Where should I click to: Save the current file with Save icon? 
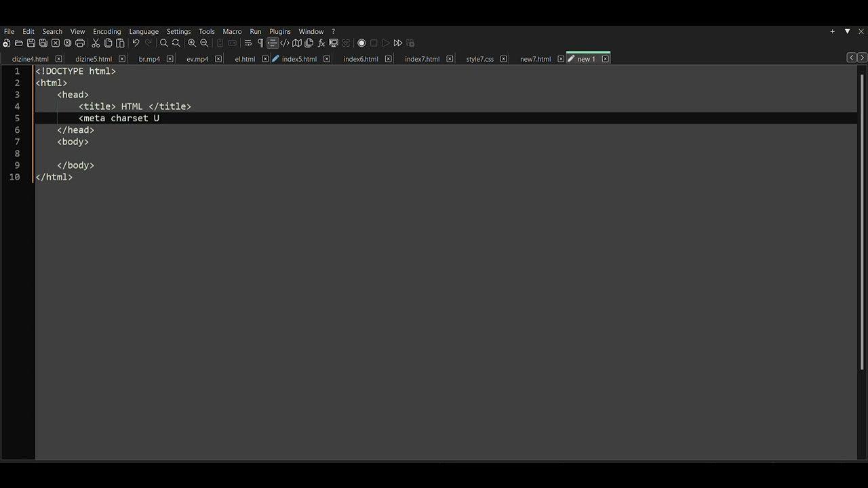[31, 43]
